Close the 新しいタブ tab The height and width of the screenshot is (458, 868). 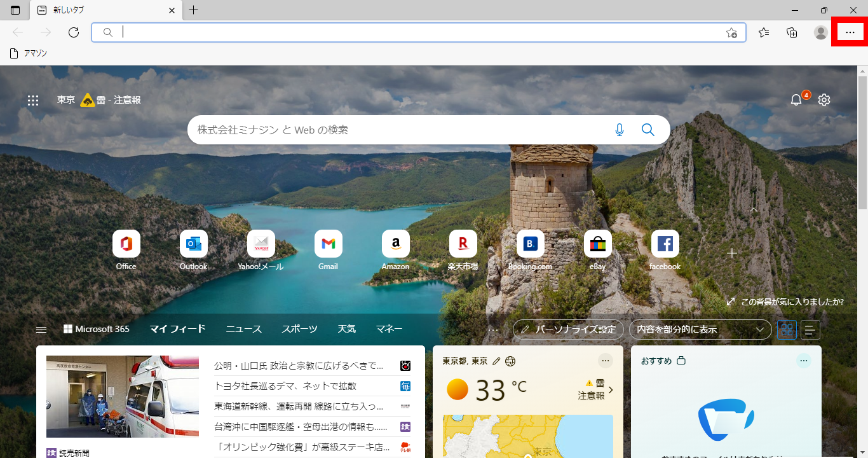coord(172,10)
